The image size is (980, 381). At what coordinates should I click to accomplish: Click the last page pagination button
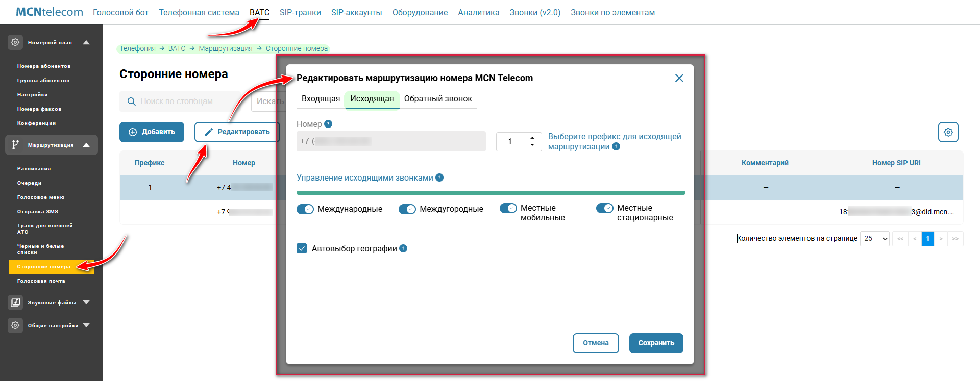[x=955, y=239]
